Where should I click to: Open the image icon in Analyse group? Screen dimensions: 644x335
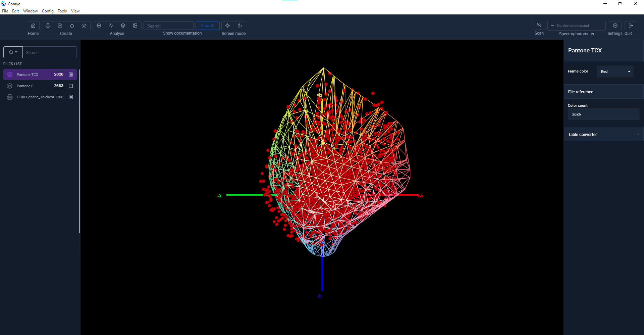point(135,26)
